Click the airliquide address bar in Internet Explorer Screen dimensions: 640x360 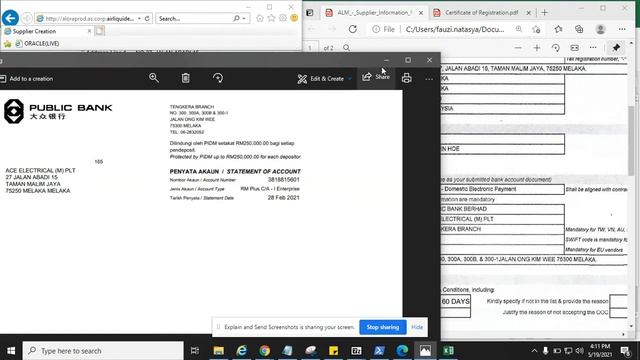click(x=89, y=18)
